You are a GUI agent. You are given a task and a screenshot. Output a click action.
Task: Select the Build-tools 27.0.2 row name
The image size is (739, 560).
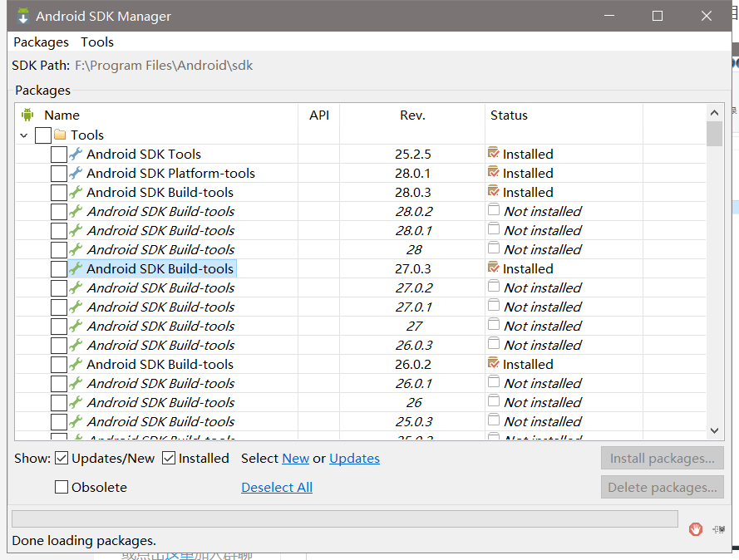point(160,287)
